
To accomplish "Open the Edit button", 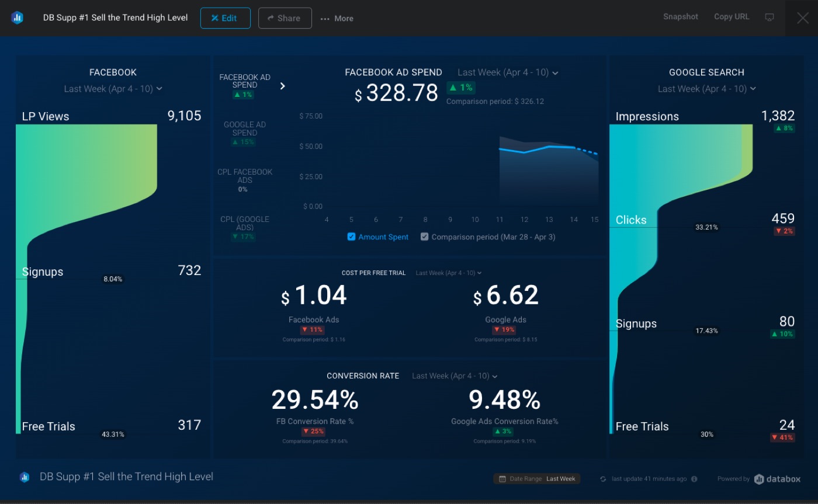I will click(x=225, y=18).
